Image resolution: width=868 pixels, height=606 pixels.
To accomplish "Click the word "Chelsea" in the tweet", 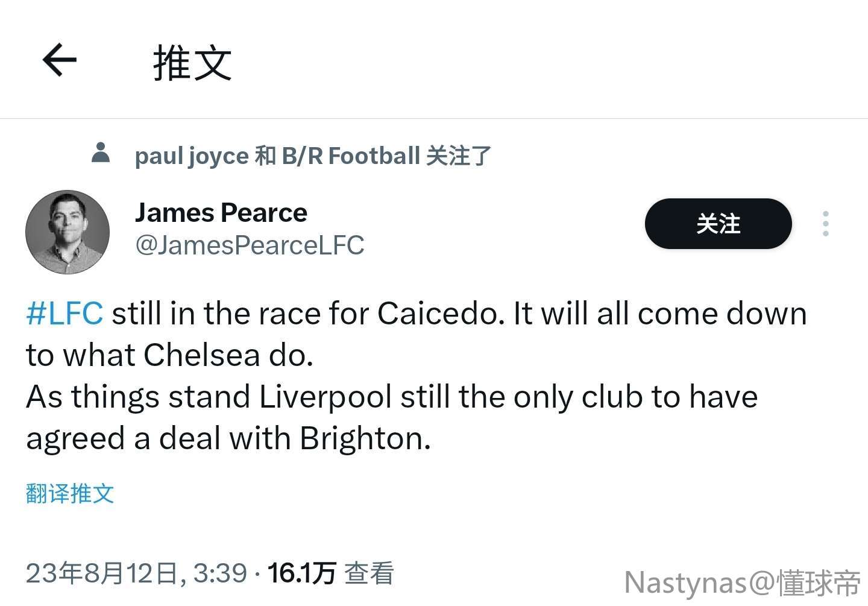I will (x=201, y=355).
